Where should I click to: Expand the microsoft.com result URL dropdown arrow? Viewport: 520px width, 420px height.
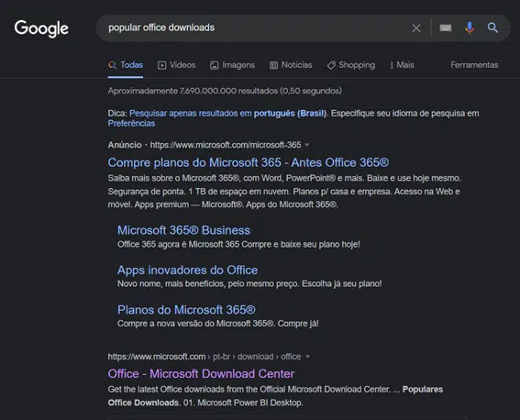tap(308, 357)
